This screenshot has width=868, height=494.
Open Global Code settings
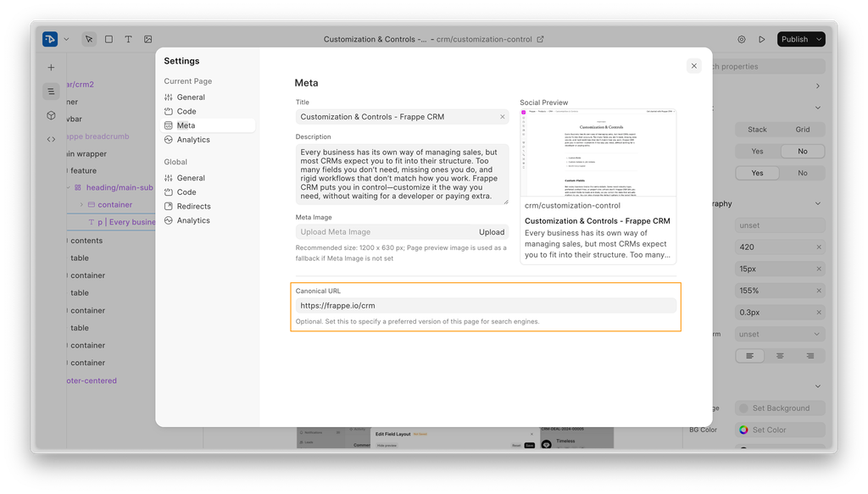208,192
